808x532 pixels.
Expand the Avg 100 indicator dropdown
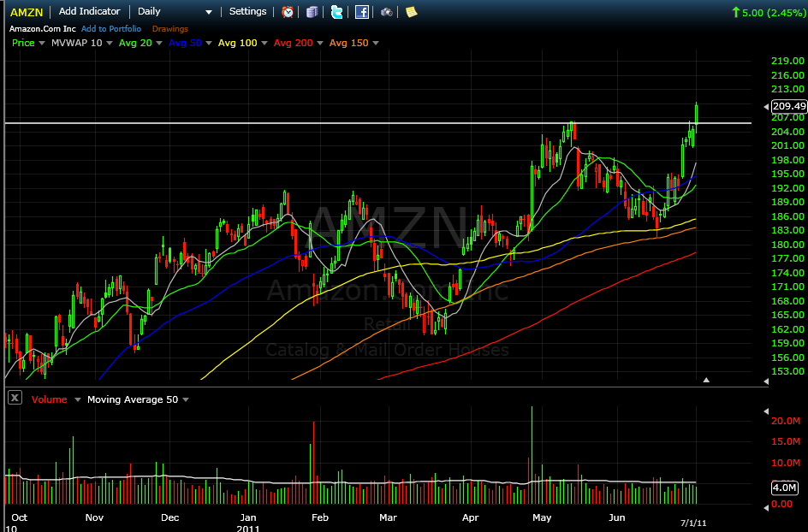pyautogui.click(x=264, y=43)
